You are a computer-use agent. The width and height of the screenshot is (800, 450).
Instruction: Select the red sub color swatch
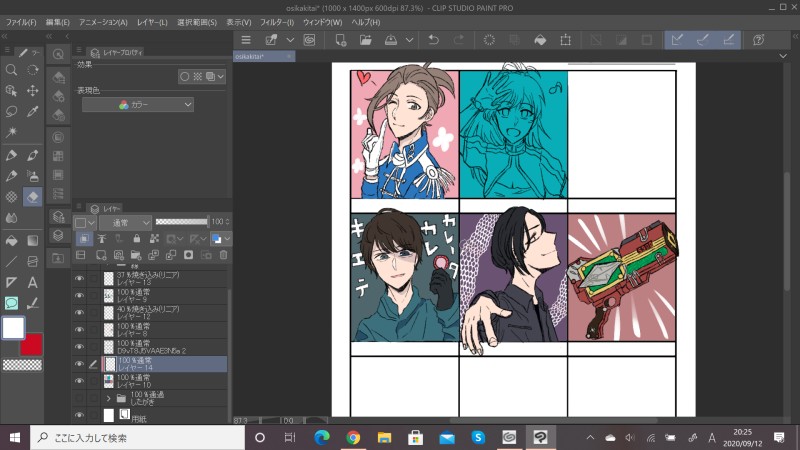click(31, 344)
